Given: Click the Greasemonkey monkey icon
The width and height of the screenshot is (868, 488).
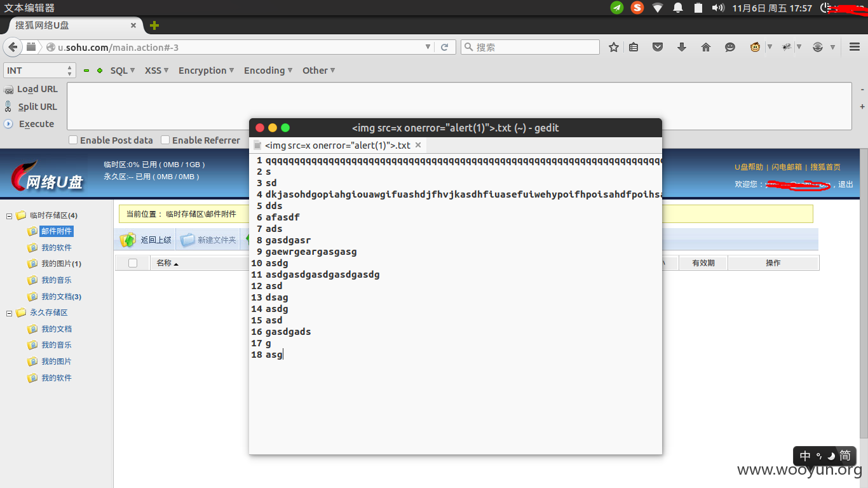Looking at the screenshot, I should pos(756,47).
